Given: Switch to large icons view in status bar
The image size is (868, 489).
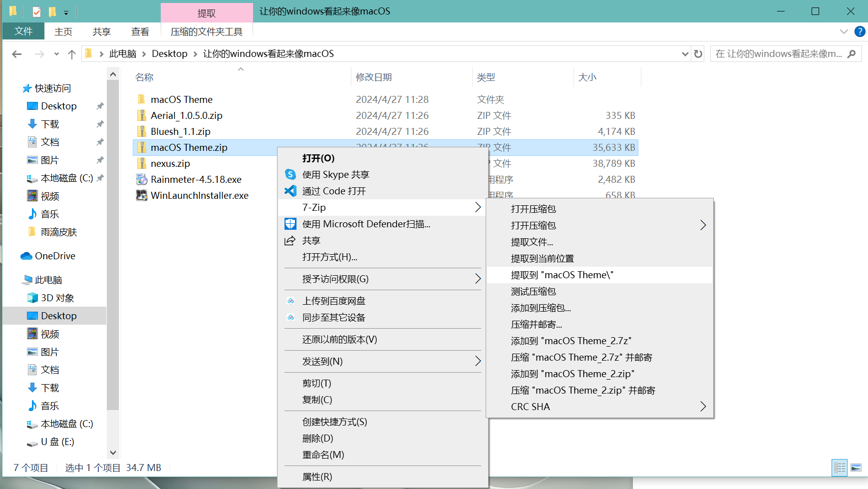Looking at the screenshot, I should click(x=856, y=468).
